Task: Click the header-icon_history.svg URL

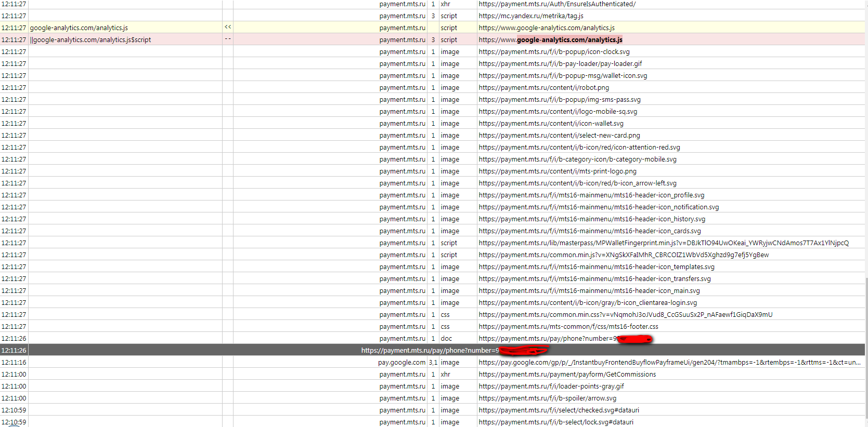Action: click(x=592, y=219)
